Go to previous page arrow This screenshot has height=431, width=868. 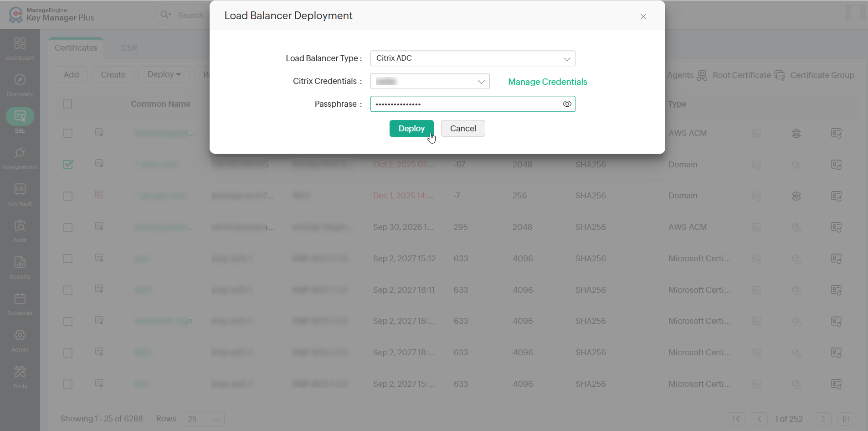point(759,419)
